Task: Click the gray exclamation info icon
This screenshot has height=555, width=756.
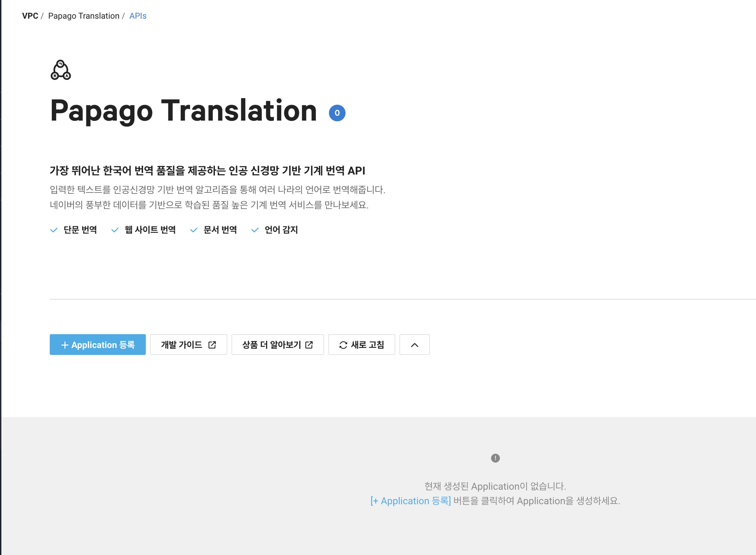Action: (495, 458)
